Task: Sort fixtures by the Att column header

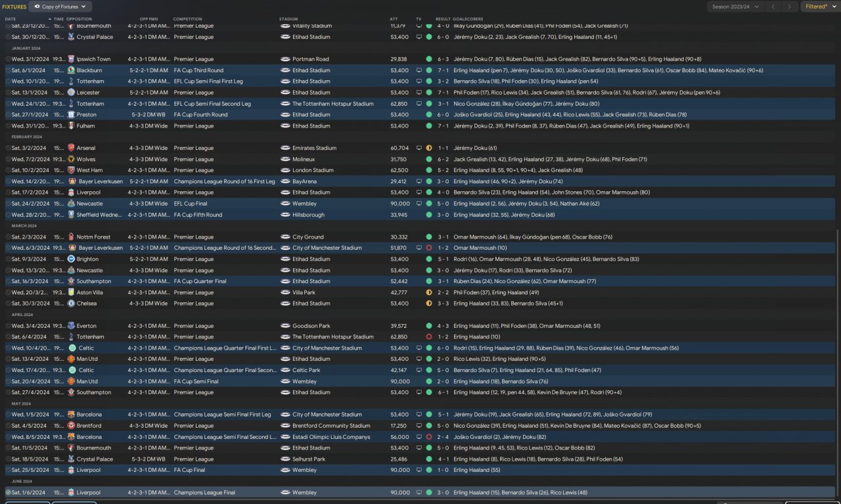Action: (x=394, y=19)
